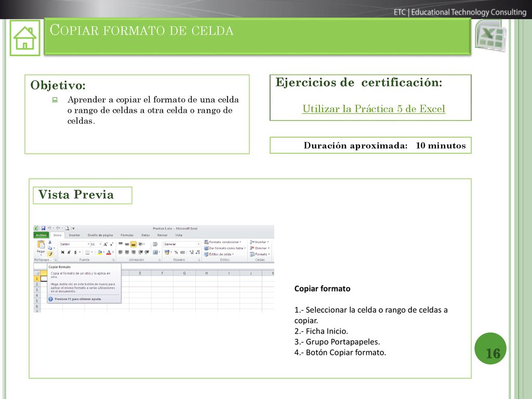Image resolution: width=532 pixels, height=399 pixels.
Task: Click the Wrap Text icon
Action: (155, 244)
